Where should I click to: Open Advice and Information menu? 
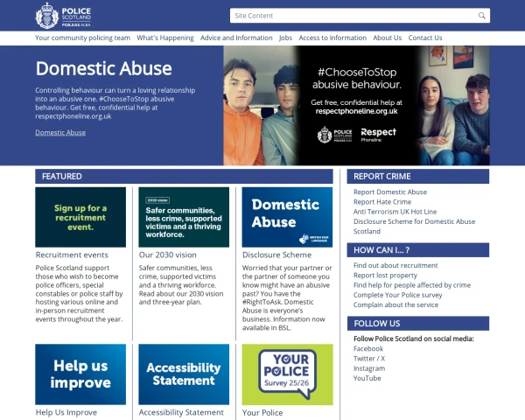pos(236,38)
